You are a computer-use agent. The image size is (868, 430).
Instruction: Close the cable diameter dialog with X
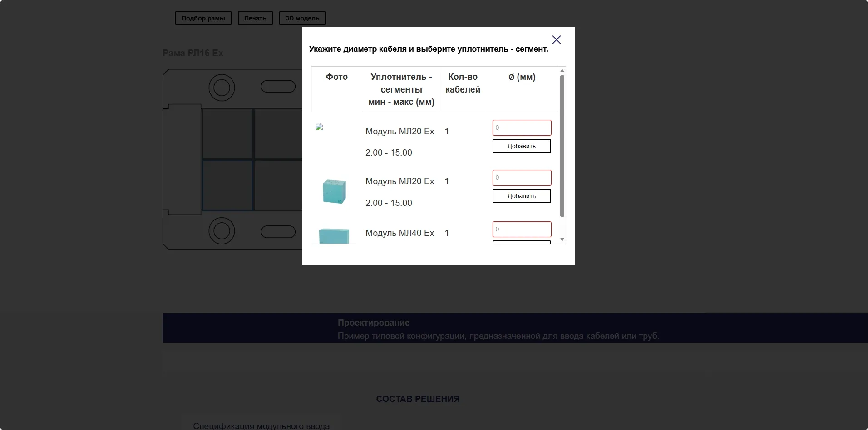557,40
